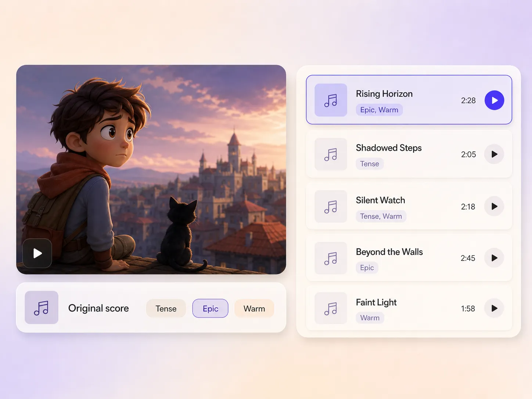Play the Silent Watch track

pos(494,206)
